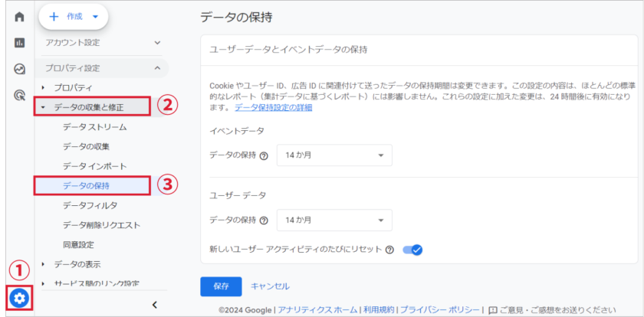This screenshot has width=644, height=317.
Task: Open the データ保持設定の詳細 link
Action: (273, 108)
